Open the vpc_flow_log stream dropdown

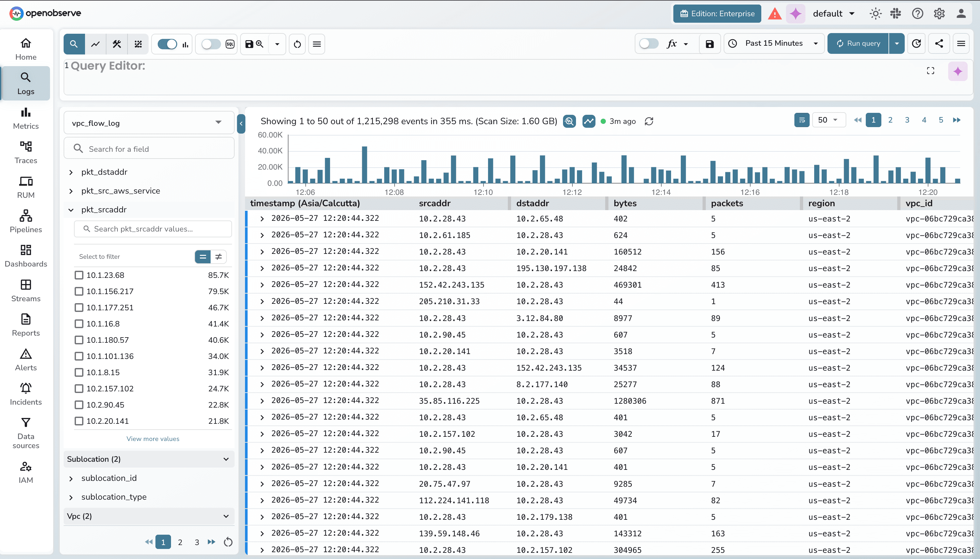(x=149, y=123)
